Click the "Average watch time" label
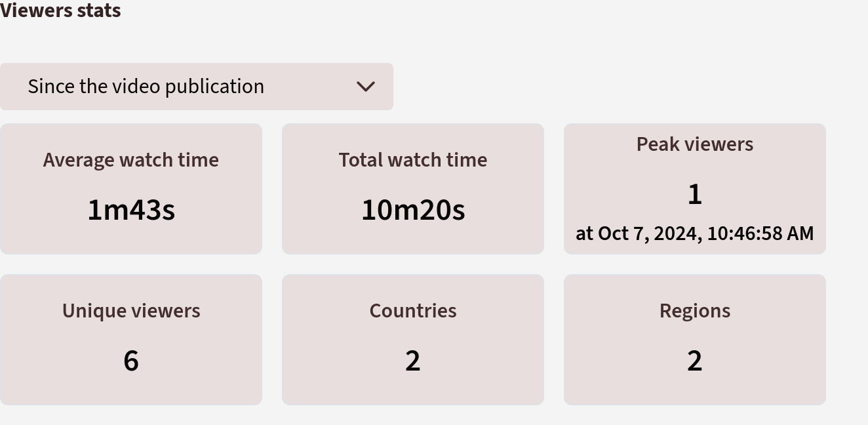This screenshot has height=425, width=868. click(x=131, y=160)
